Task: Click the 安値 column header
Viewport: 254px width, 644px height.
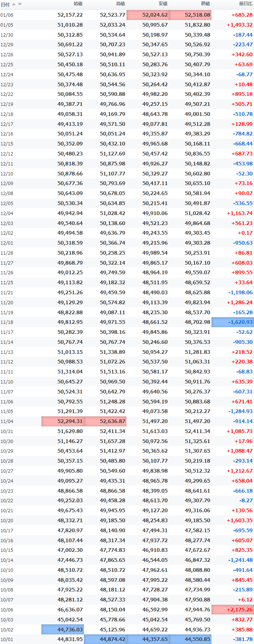Action: [x=163, y=4]
